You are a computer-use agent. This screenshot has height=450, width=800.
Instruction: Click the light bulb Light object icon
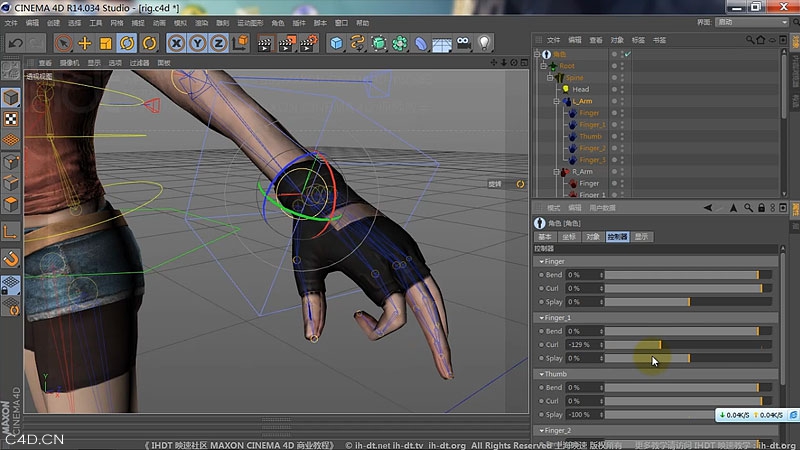coord(485,43)
